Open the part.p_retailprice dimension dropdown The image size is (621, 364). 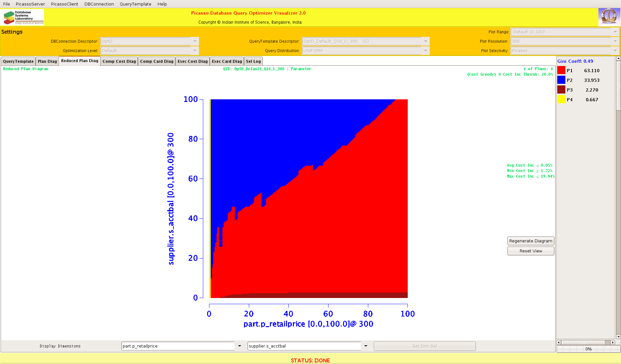239,346
